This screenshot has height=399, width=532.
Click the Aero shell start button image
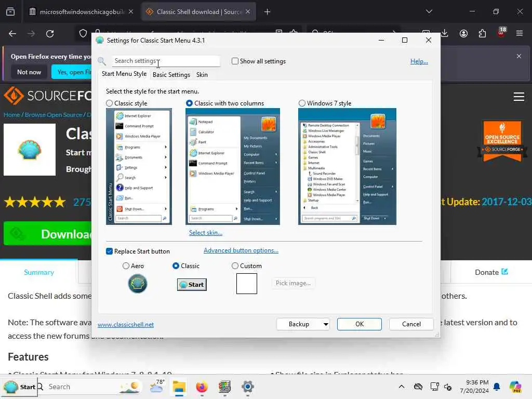[137, 284]
